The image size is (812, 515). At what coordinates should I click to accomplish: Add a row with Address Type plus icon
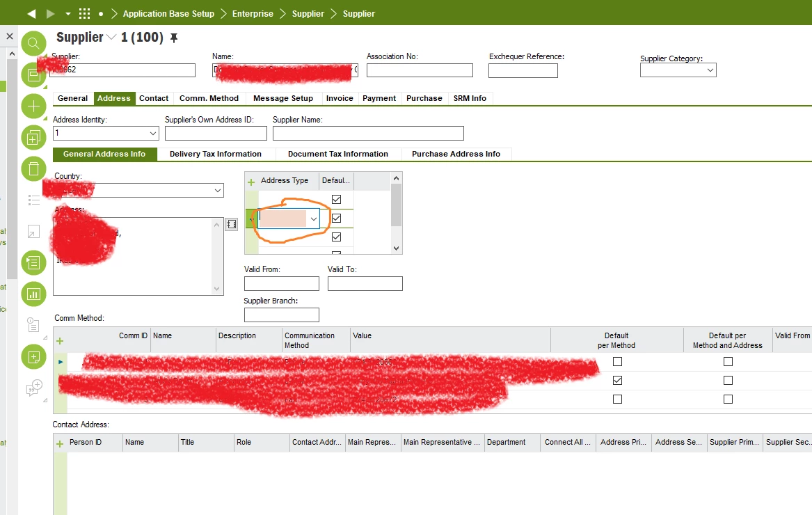tap(251, 182)
